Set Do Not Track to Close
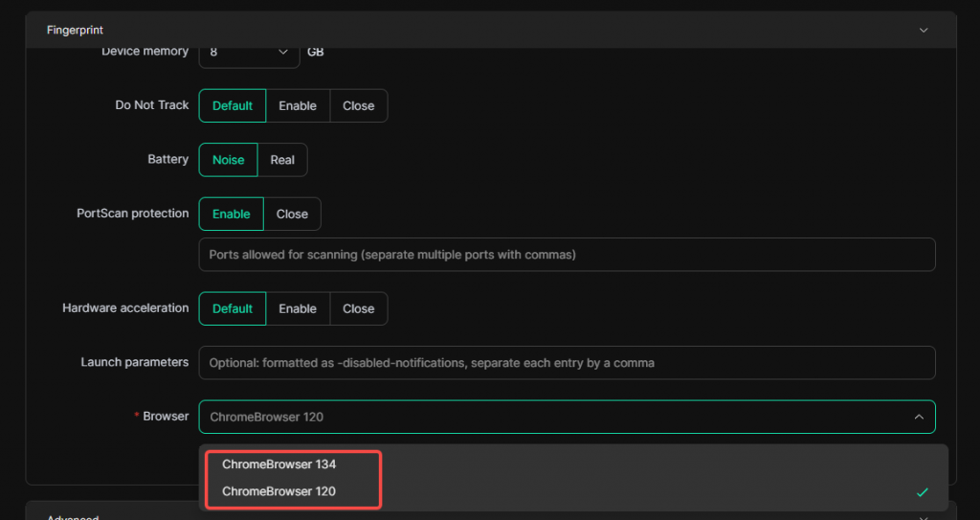980x520 pixels. click(359, 106)
